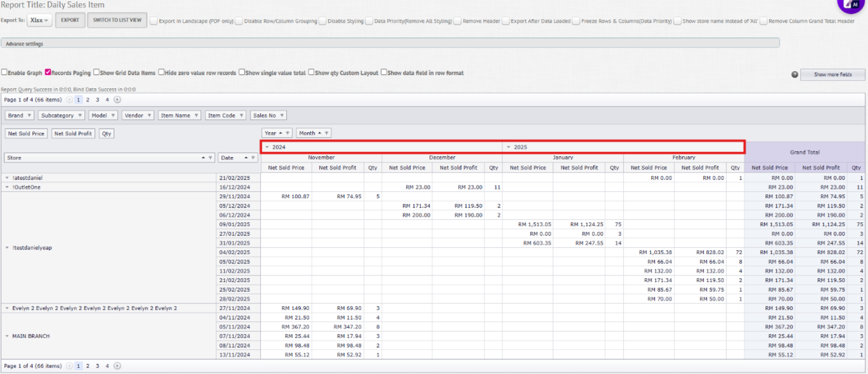Click filter icon on Month field
Screen dimensions: 868x374
[327, 133]
